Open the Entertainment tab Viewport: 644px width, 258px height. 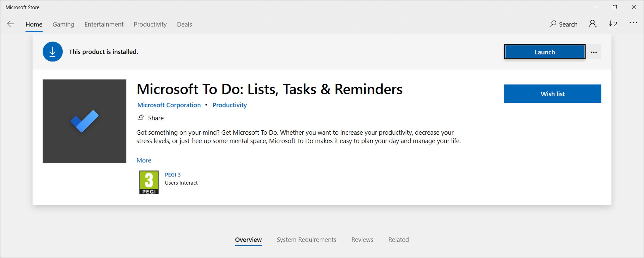[104, 25]
